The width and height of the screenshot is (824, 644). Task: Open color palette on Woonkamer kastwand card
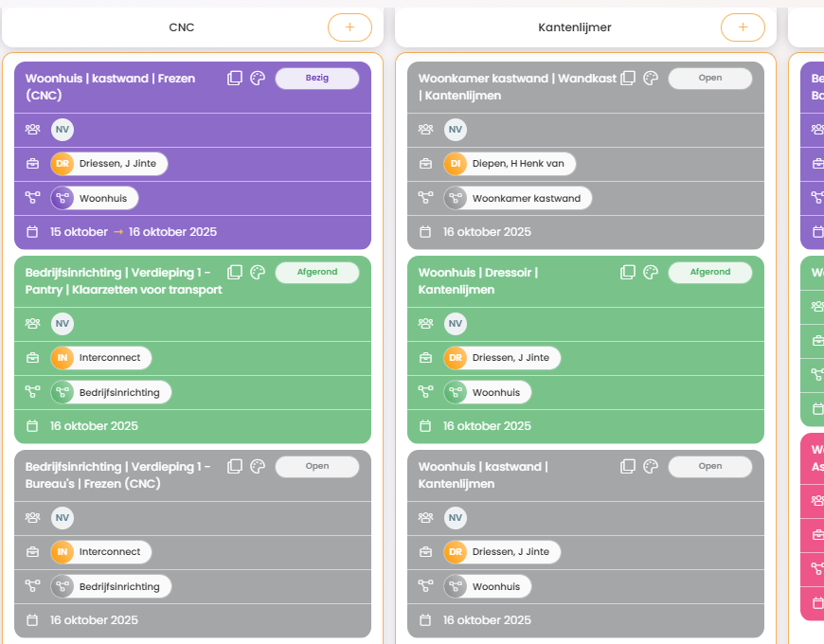click(x=651, y=79)
